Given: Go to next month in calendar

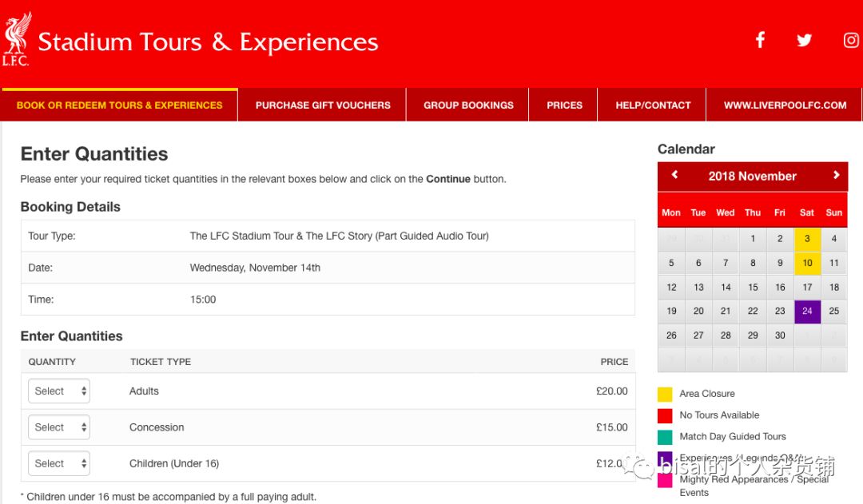Looking at the screenshot, I should point(836,175).
